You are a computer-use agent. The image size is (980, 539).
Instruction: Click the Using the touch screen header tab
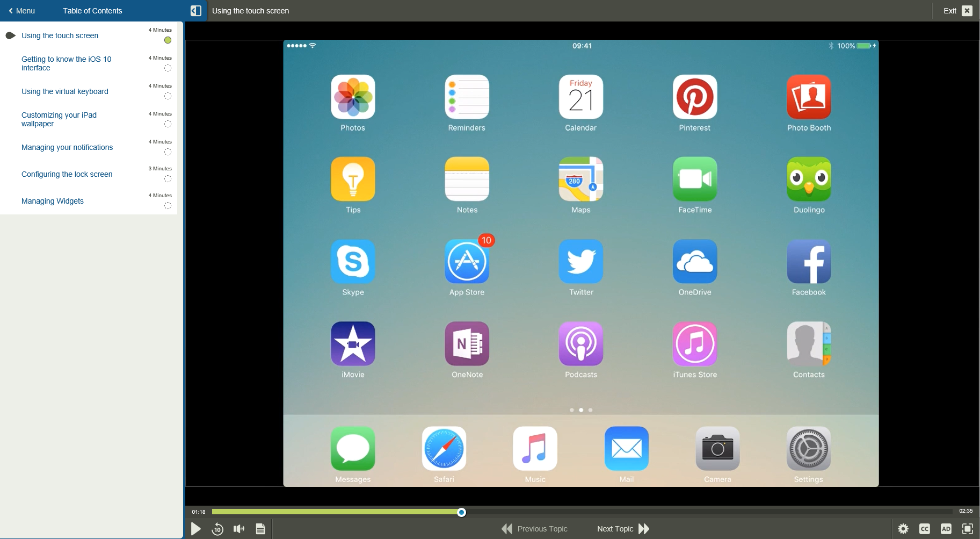point(250,11)
